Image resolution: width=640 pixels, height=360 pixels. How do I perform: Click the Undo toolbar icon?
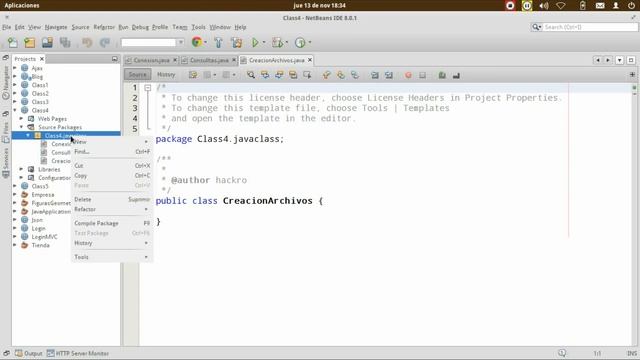[87, 42]
